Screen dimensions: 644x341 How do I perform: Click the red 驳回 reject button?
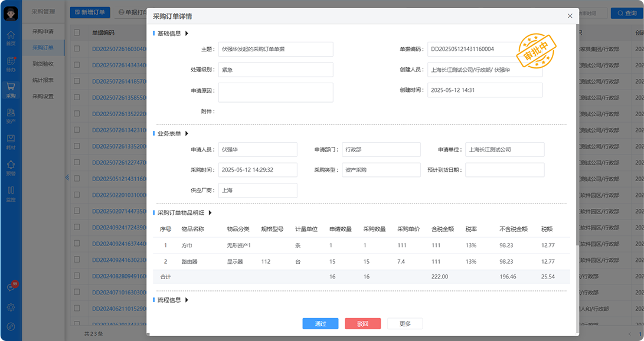(x=362, y=323)
